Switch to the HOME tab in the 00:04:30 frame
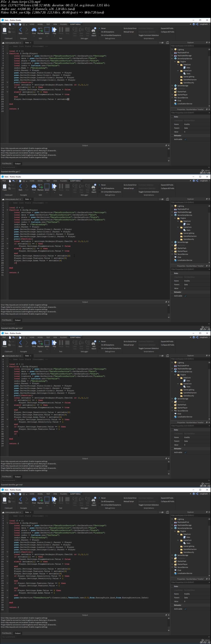Image resolution: width=211 pixels, height=644 pixels. point(32,181)
